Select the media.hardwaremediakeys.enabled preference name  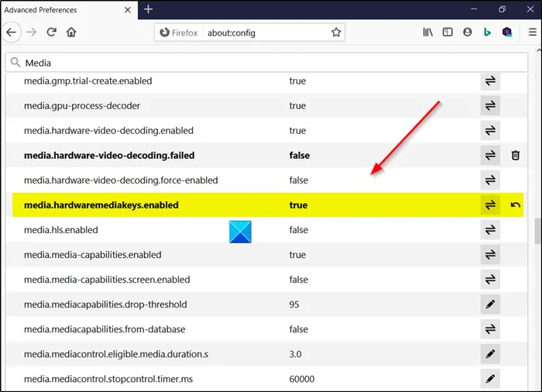click(101, 205)
